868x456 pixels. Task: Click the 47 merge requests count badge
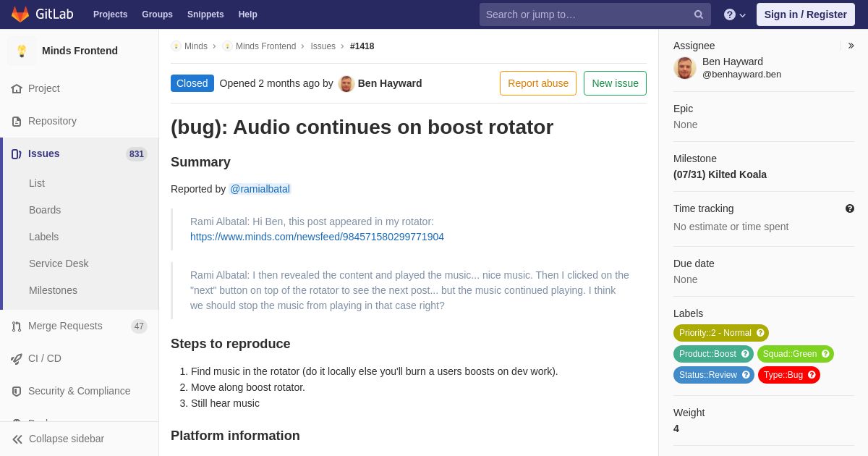[139, 326]
